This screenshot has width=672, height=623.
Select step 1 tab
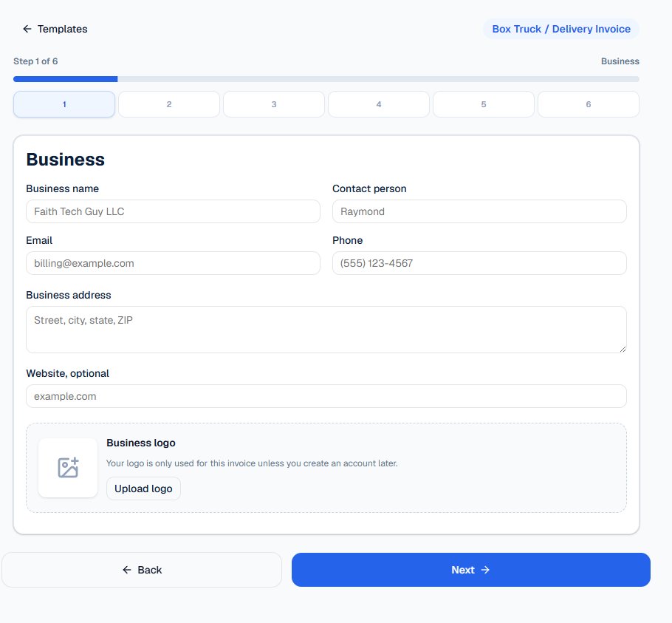pos(64,104)
